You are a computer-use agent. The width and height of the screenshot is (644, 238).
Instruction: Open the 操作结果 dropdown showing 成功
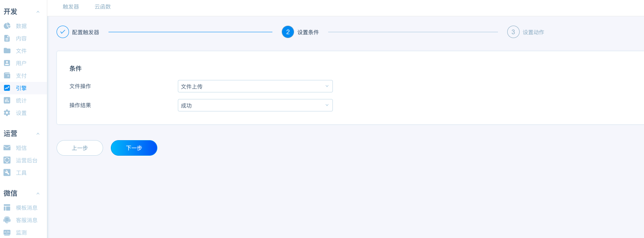pyautogui.click(x=255, y=105)
